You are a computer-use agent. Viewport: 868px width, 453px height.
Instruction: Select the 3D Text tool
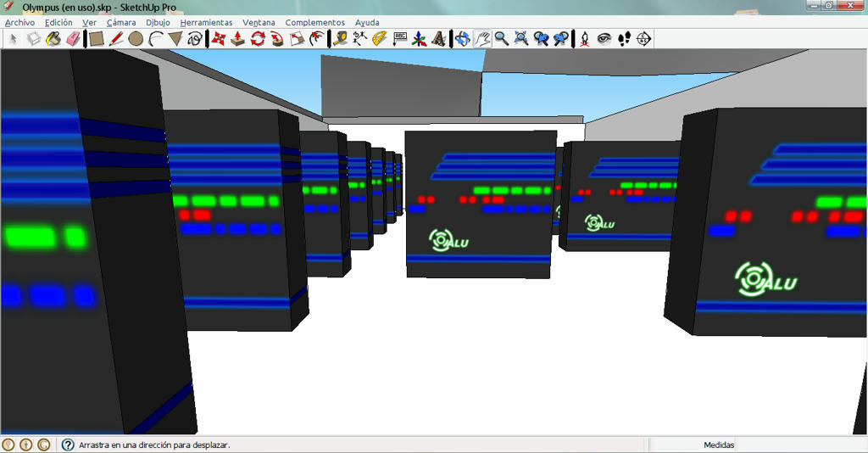point(439,39)
